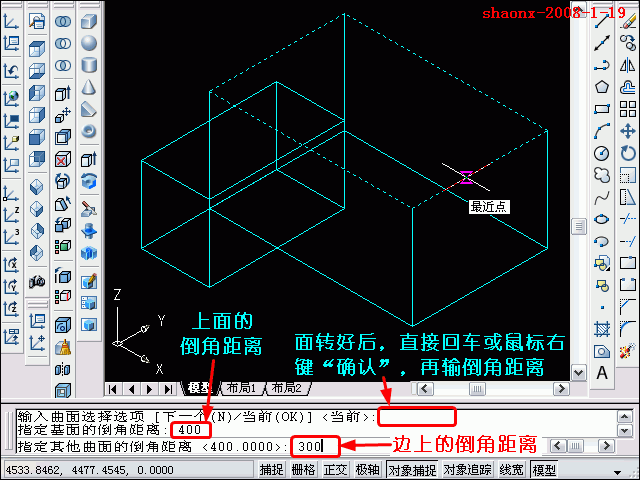This screenshot has height=480, width=640.
Task: Click the command window scroll-down arrow
Action: click(x=625, y=431)
